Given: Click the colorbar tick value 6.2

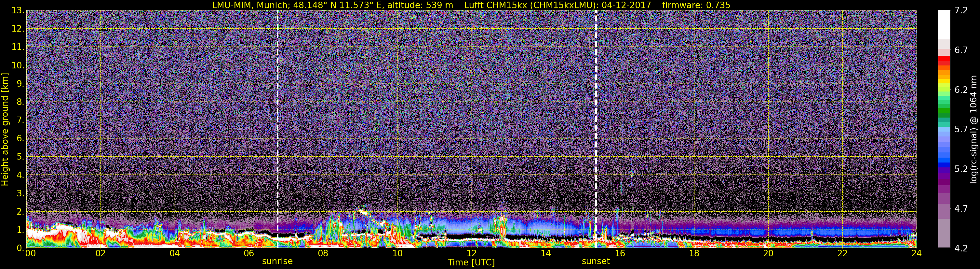Looking at the screenshot, I should pos(961,90).
